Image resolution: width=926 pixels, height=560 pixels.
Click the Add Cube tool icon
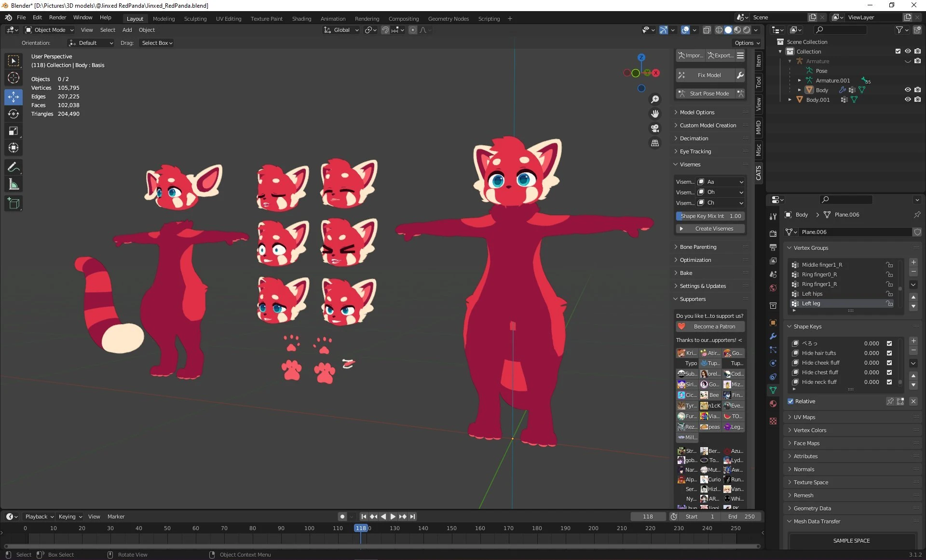coord(14,204)
